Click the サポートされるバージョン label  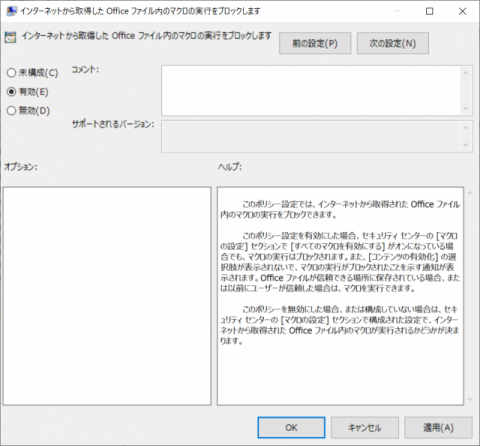(113, 124)
